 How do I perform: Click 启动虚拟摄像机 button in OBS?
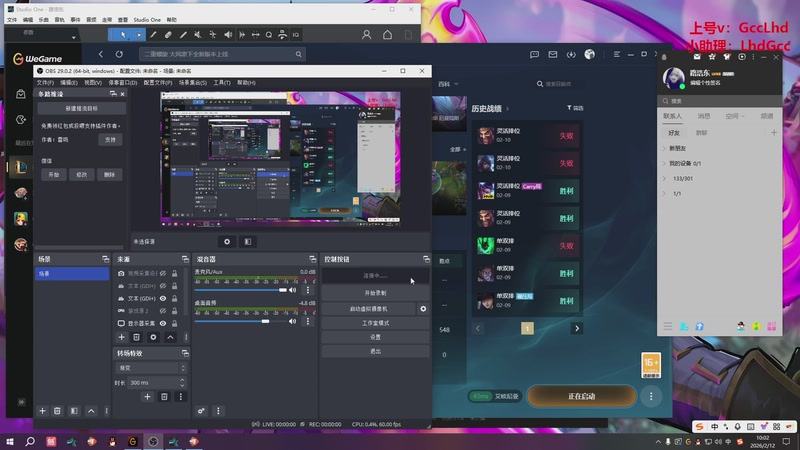pos(368,309)
